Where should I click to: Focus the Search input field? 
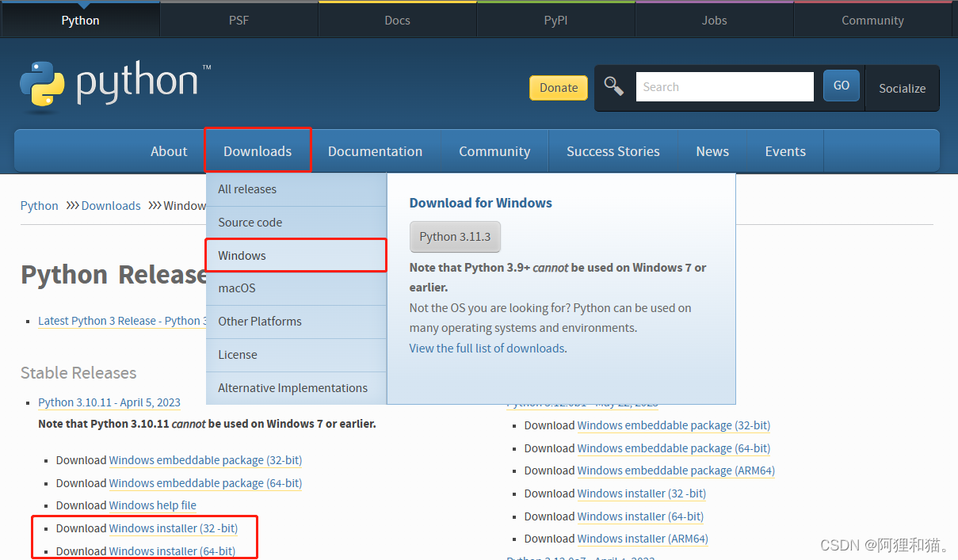[724, 87]
